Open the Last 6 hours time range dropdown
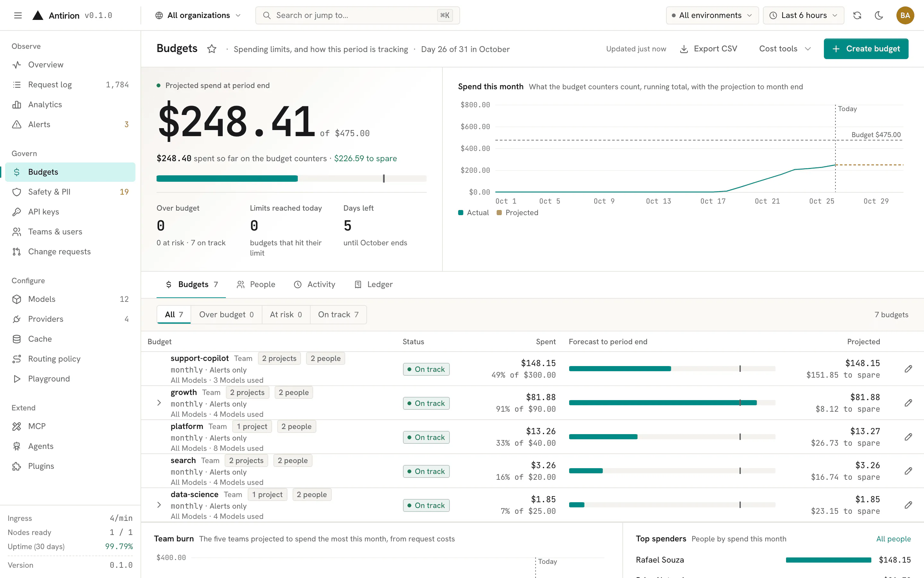Screen dimensions: 924x578 [803, 15]
